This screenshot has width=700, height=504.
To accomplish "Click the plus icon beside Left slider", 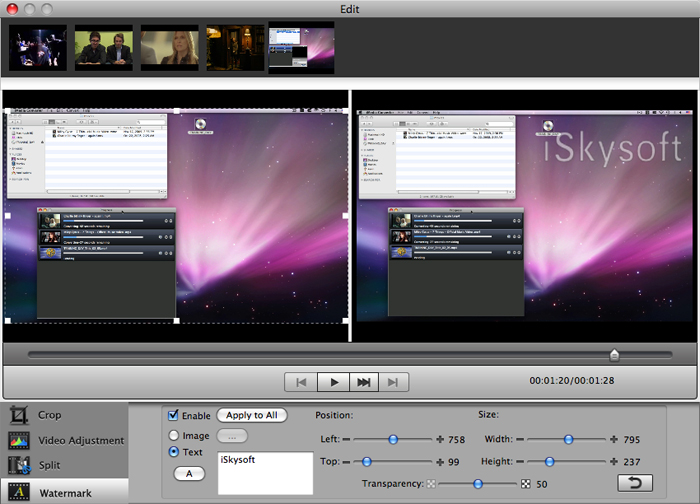I will coord(439,439).
